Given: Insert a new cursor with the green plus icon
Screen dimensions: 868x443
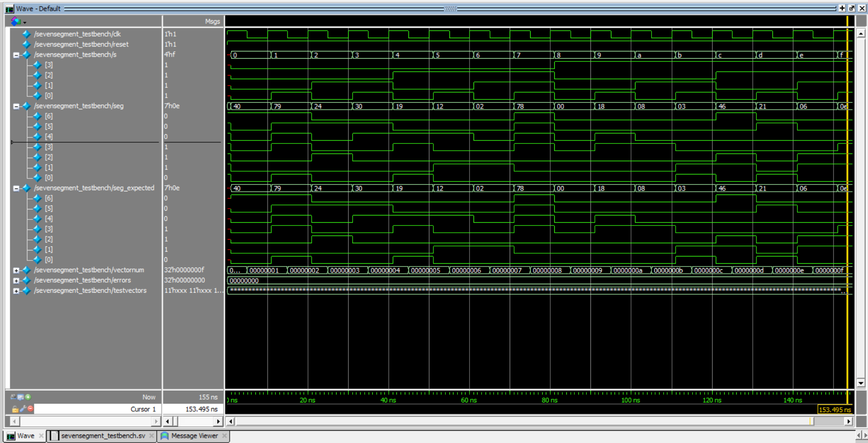Looking at the screenshot, I should 28,397.
